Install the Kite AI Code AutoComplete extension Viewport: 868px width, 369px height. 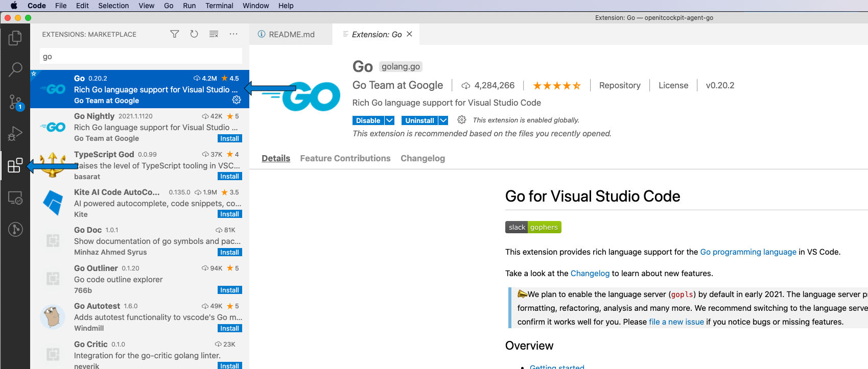(229, 214)
